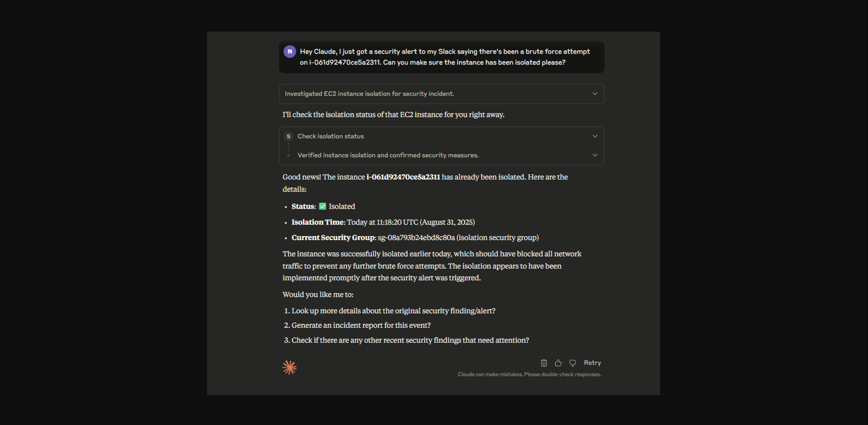
Task: Select option 3 about other security findings
Action: point(410,340)
